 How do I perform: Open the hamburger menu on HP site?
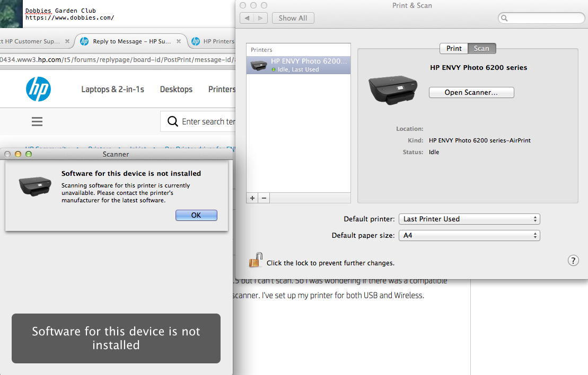tap(37, 121)
